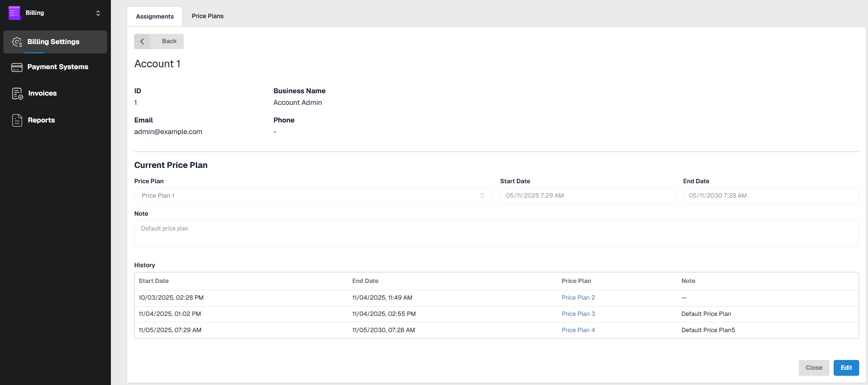
Task: Click the Billing Settings gear icon
Action: coord(17,42)
